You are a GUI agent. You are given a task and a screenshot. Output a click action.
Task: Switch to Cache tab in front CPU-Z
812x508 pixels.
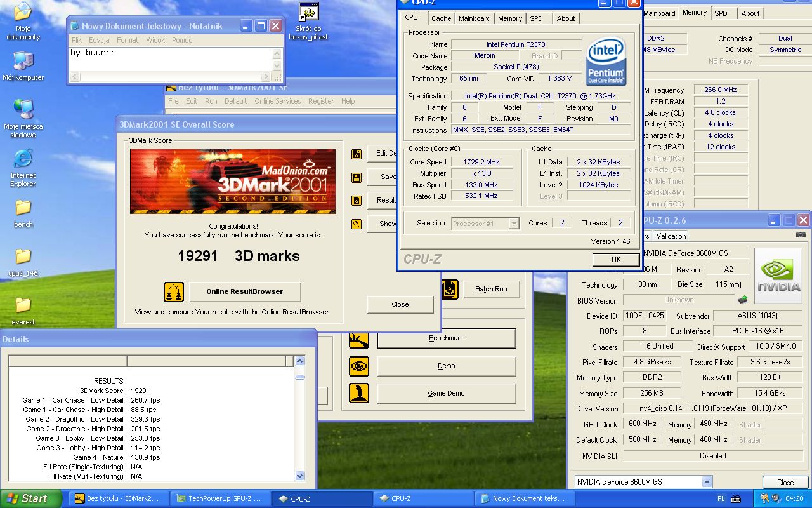(442, 18)
